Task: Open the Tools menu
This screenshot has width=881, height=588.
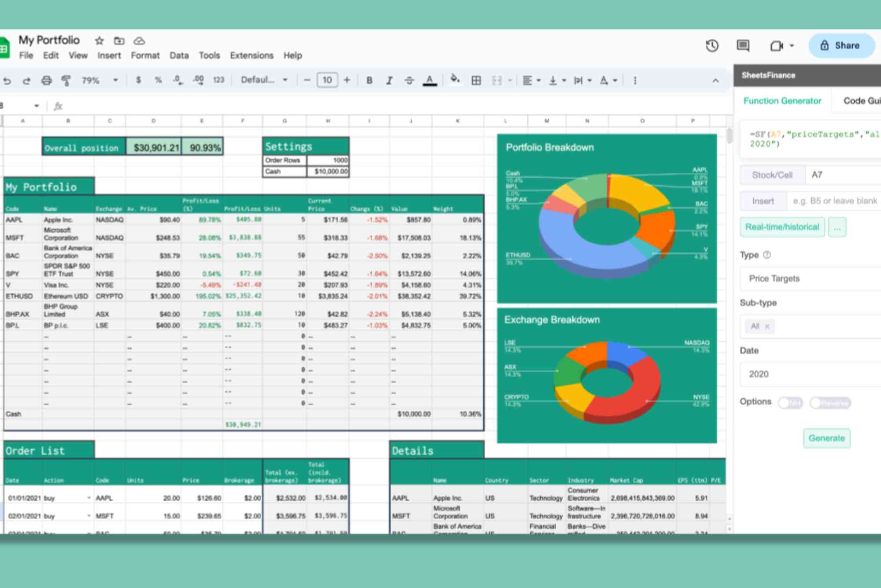Action: pyautogui.click(x=209, y=55)
